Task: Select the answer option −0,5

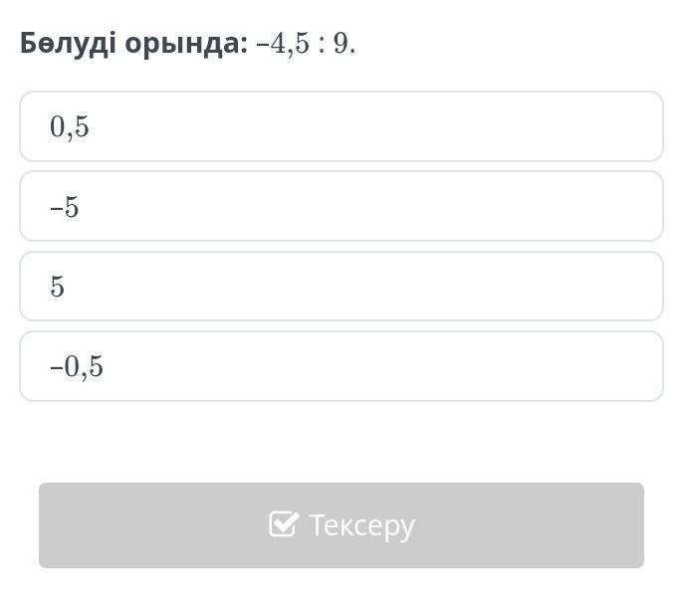Action: tap(342, 366)
